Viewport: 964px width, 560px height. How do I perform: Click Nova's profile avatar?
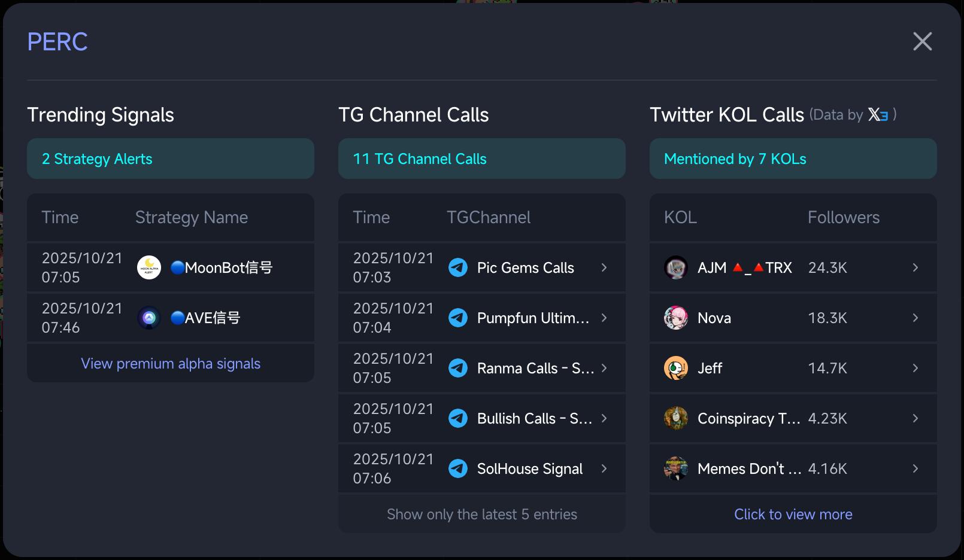pos(676,318)
